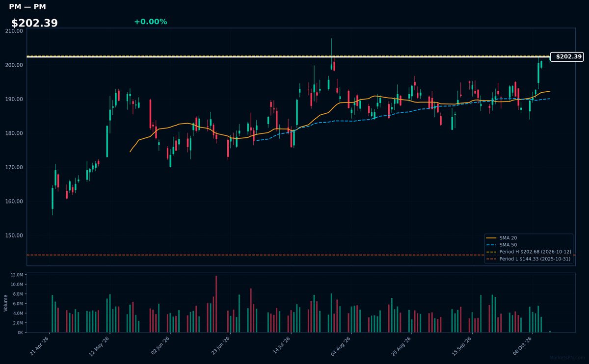Screen dimensions: 589x364
Task: Click the $202.39 price tag on right axis
Action: [567, 57]
